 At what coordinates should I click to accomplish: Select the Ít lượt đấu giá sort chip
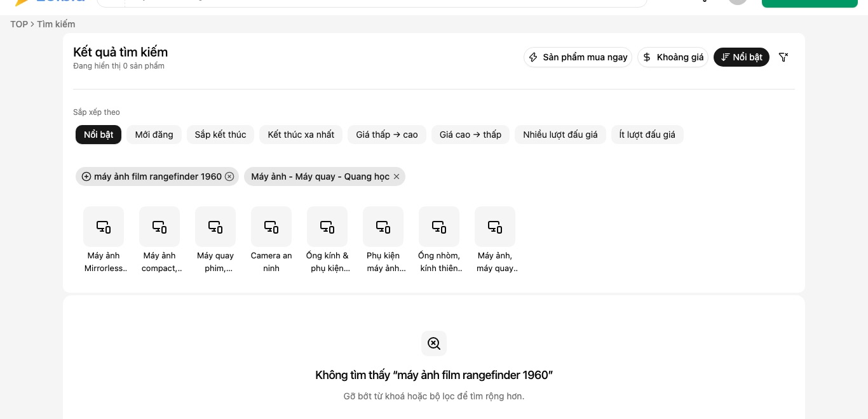(648, 135)
